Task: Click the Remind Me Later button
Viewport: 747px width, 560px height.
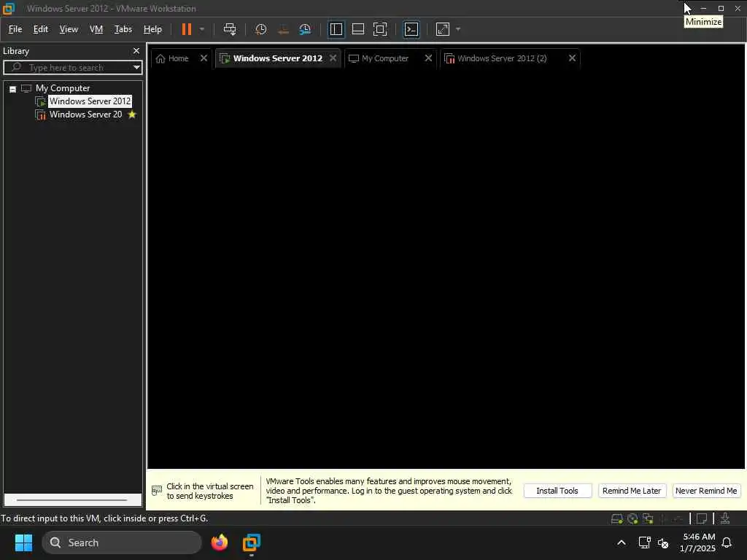Action: (x=632, y=491)
